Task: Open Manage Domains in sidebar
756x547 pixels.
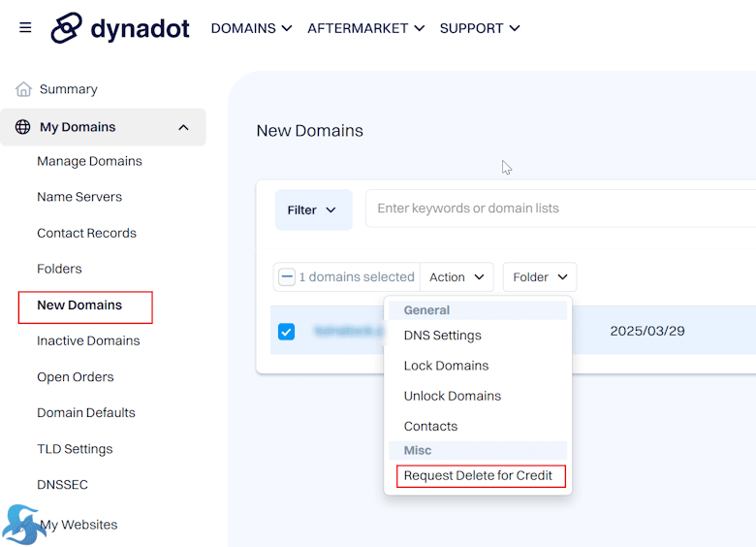Action: (89, 161)
